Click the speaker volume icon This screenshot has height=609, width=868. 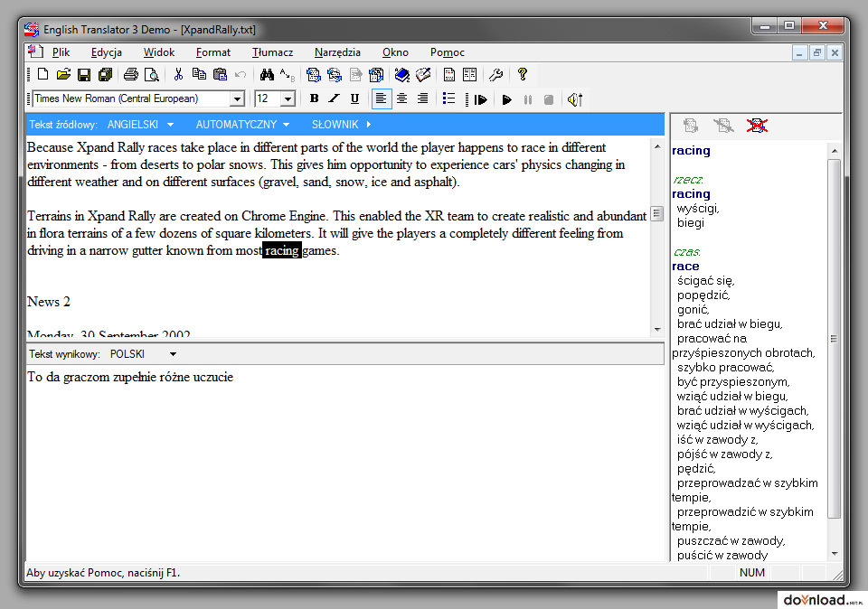[x=575, y=99]
